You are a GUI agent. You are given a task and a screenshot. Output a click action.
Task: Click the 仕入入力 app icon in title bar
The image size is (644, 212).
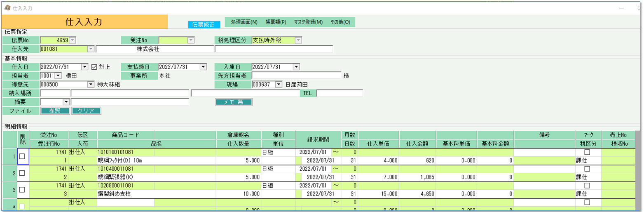click(7, 8)
